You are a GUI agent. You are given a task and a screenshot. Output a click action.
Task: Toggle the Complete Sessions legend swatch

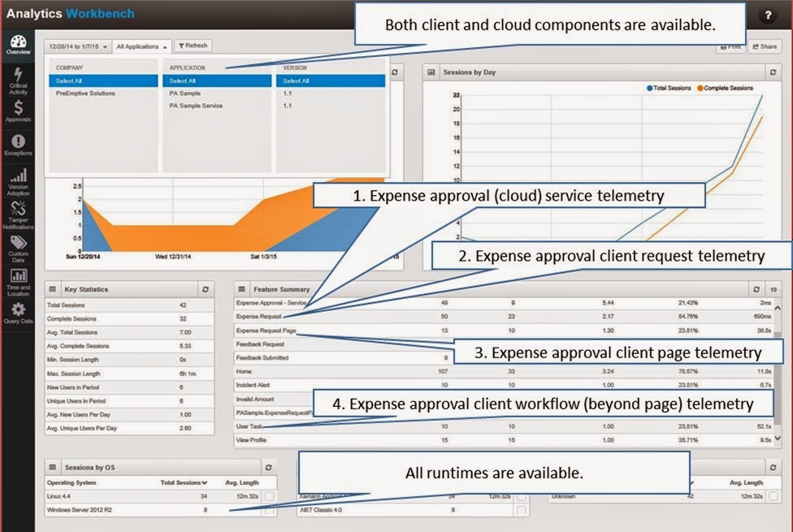pyautogui.click(x=700, y=88)
